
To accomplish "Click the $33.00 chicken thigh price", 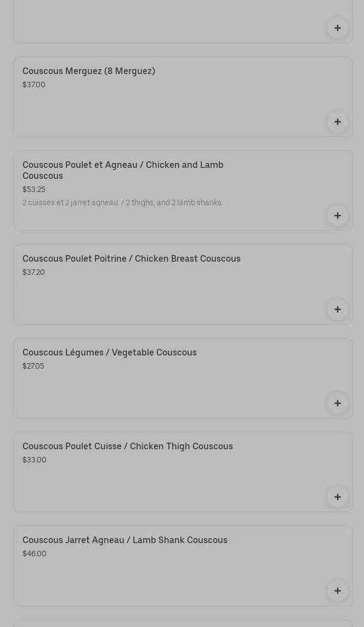I will click(35, 460).
